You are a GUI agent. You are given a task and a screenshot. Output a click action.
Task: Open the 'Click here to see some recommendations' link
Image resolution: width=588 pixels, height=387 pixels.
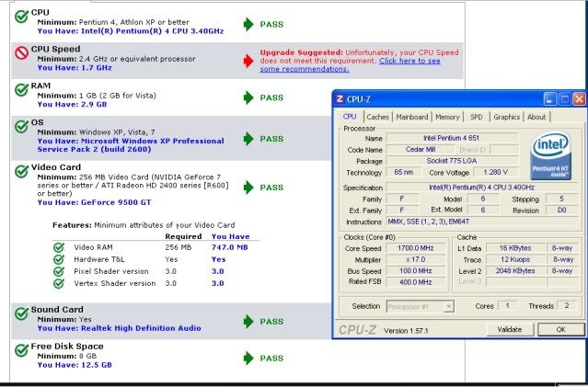350,65
